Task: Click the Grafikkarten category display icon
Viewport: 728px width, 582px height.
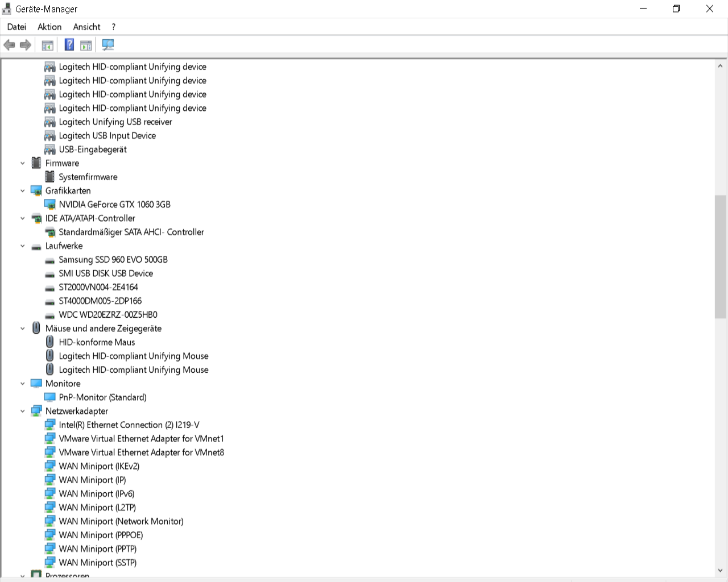Action: point(36,190)
